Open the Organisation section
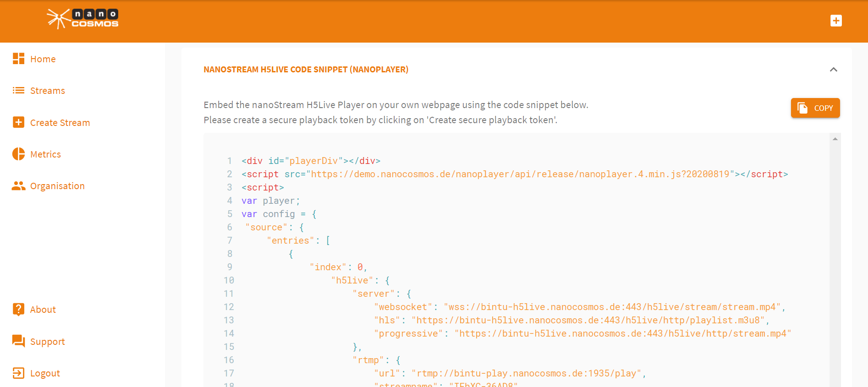868x387 pixels. click(57, 186)
